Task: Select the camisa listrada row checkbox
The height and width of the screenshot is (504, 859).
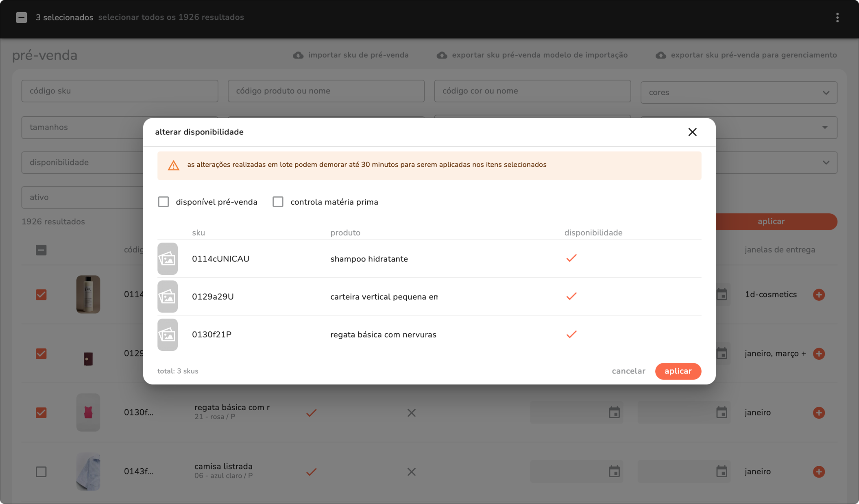Action: [41, 471]
